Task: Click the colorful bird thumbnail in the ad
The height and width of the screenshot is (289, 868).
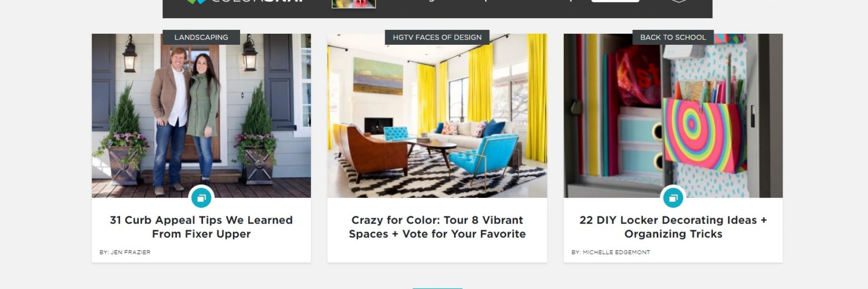Action: click(353, 4)
